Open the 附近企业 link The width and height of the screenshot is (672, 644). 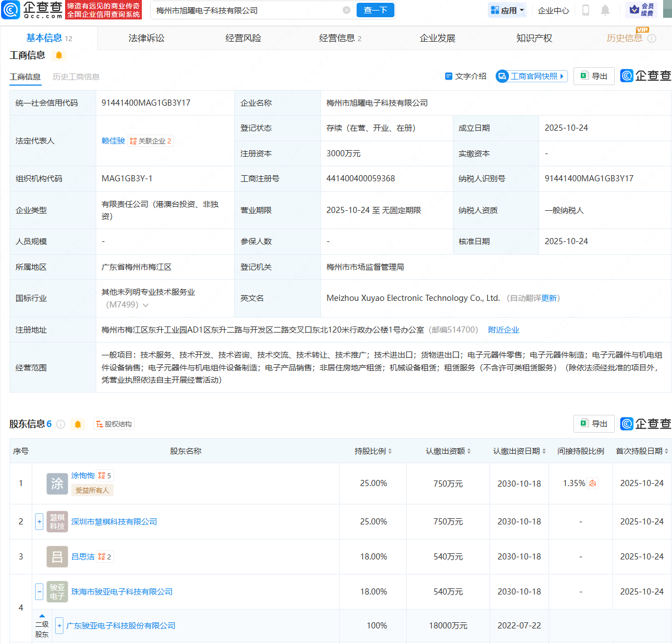503,329
